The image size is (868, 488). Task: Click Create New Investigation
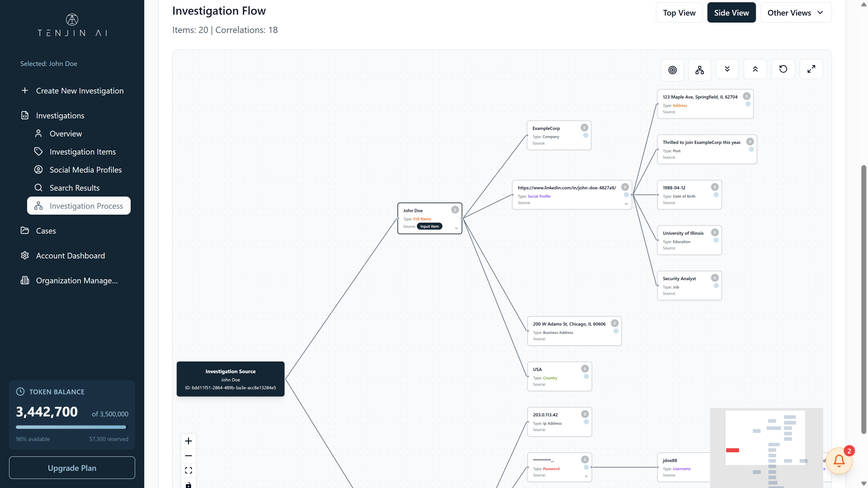pyautogui.click(x=80, y=90)
